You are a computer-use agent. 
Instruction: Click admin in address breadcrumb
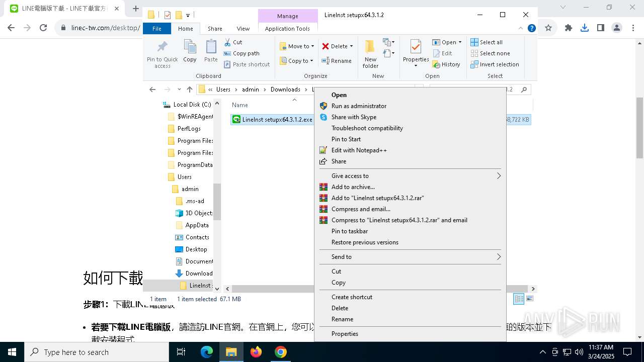click(251, 89)
